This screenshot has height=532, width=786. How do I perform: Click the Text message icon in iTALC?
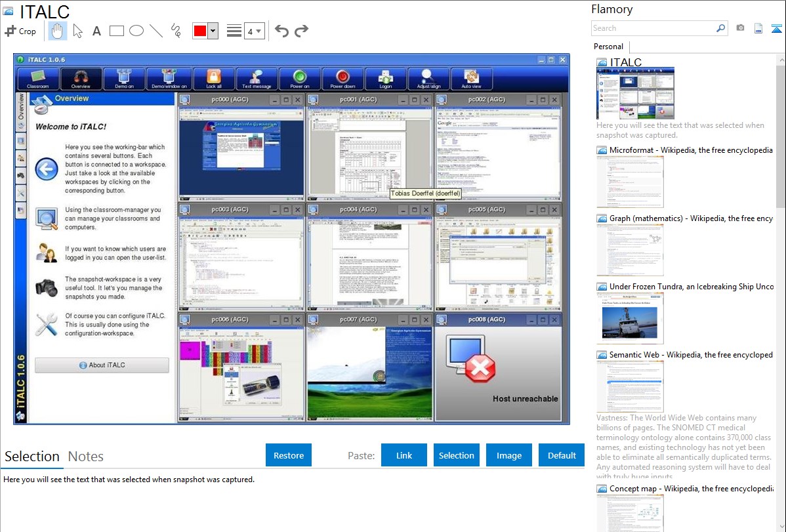pyautogui.click(x=256, y=79)
